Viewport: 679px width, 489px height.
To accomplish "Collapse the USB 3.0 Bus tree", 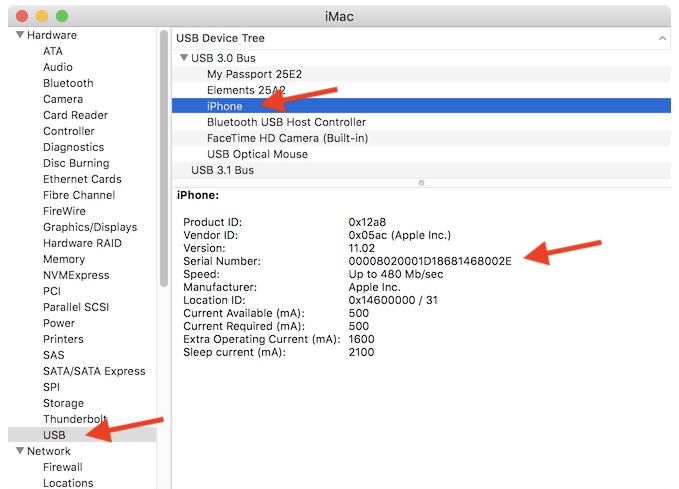I will coord(184,58).
